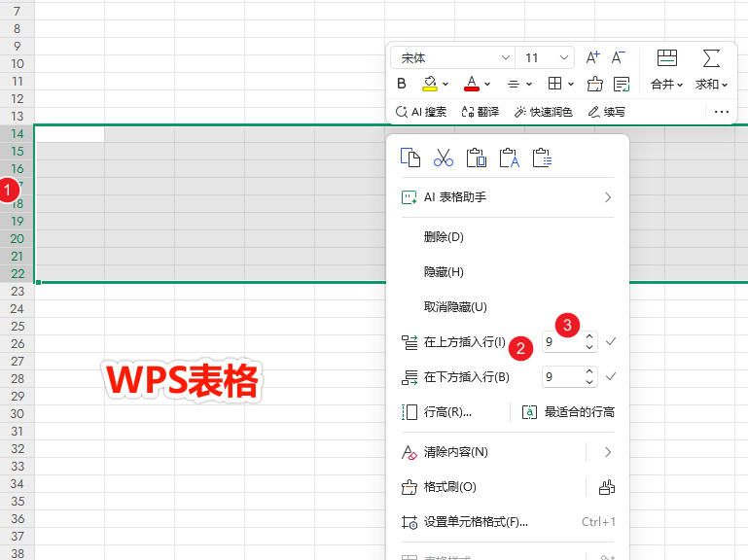Click the borders icon in mini toolbar

(554, 84)
